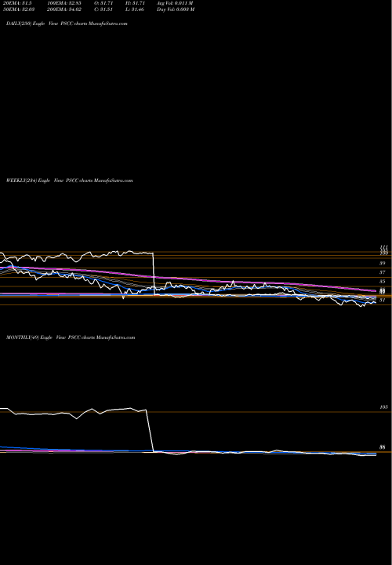Screen dimensions: 392x565
Task: Click the Day Vol: 0.003 M reading
Action: click(x=176, y=9)
